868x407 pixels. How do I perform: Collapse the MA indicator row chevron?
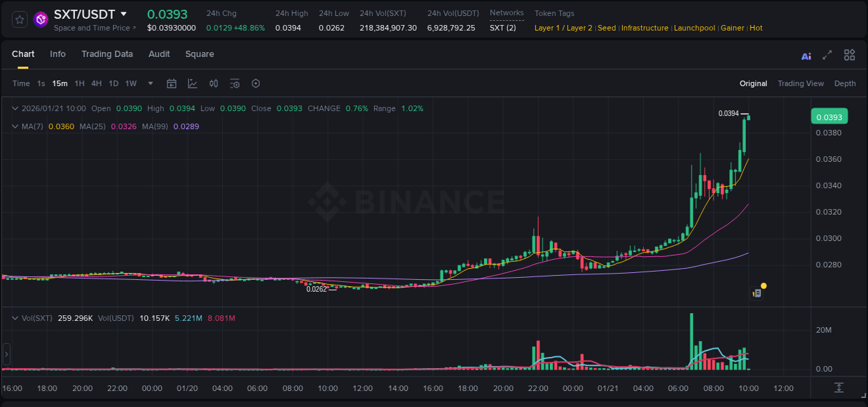[x=15, y=126]
